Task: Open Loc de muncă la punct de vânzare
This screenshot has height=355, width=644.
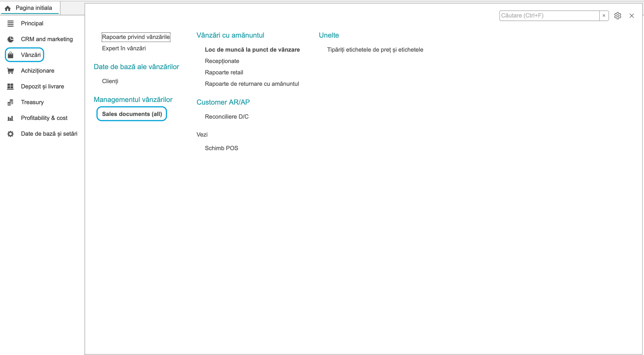Action: pyautogui.click(x=252, y=50)
